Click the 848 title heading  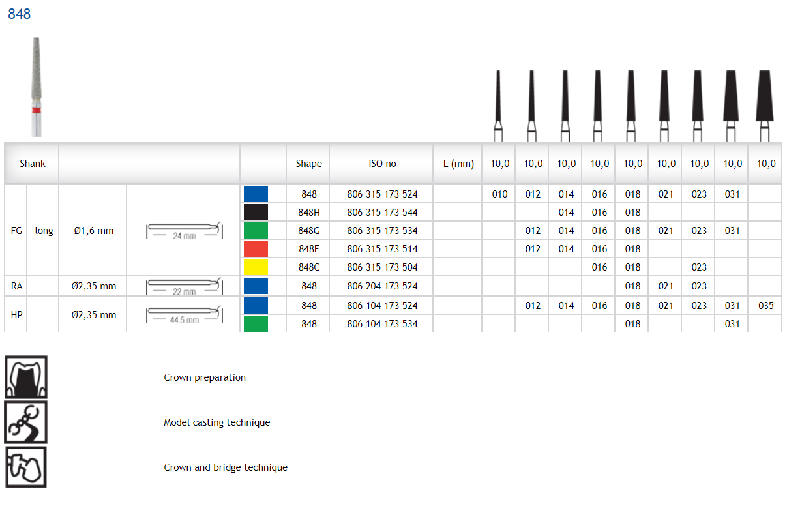(20, 14)
